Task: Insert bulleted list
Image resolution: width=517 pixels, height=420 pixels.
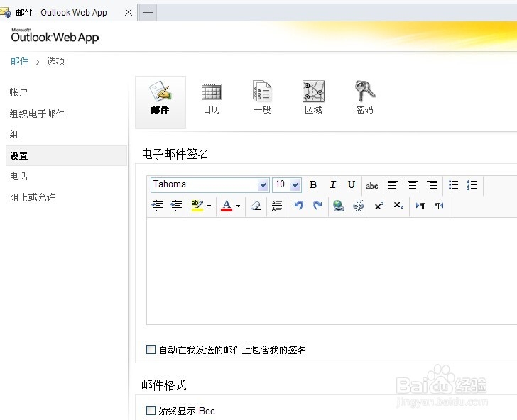Action: pyautogui.click(x=453, y=184)
